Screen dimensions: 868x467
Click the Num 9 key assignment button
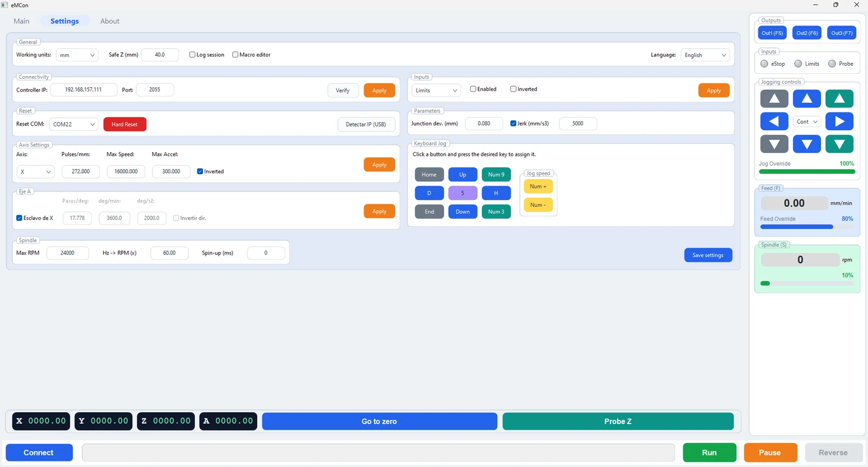[x=496, y=174]
